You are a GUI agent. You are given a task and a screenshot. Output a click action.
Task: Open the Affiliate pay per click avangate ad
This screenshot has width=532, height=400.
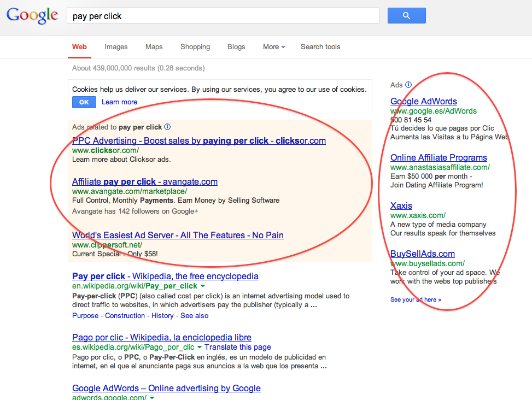[x=145, y=181]
